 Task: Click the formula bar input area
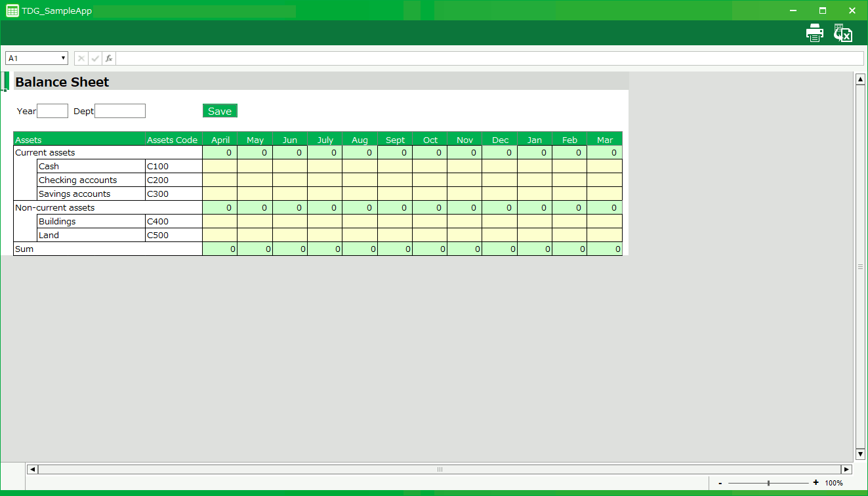coord(489,58)
